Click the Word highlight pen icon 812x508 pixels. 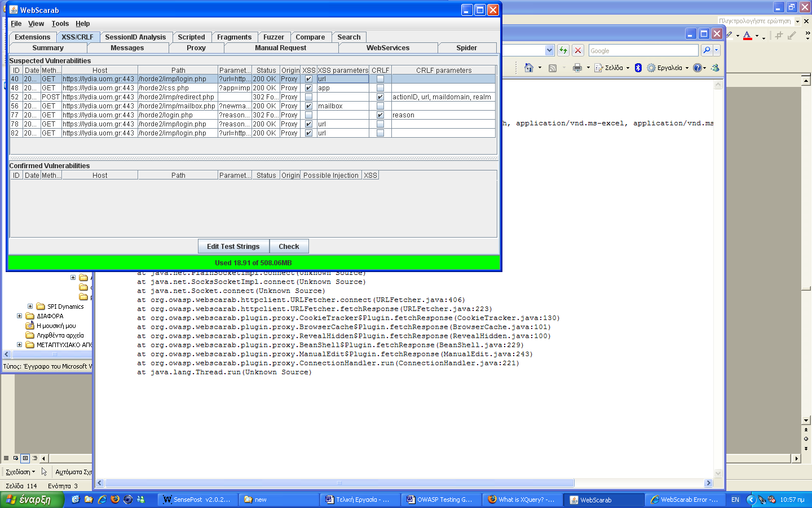coord(729,36)
